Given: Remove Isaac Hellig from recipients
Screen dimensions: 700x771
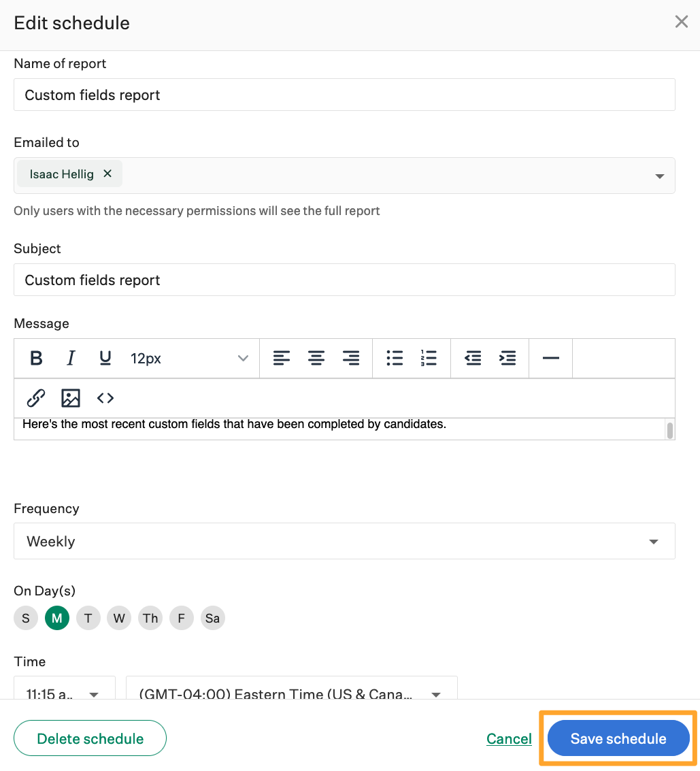Looking at the screenshot, I should click(107, 174).
